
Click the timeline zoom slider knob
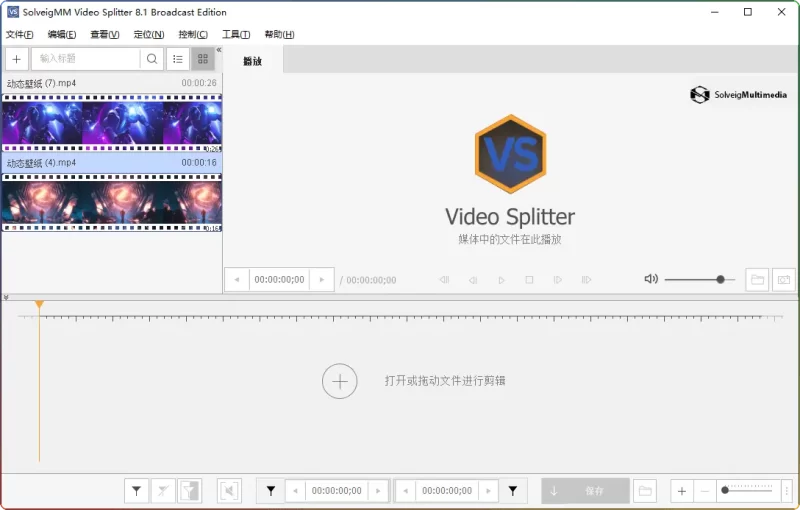pyautogui.click(x=725, y=490)
